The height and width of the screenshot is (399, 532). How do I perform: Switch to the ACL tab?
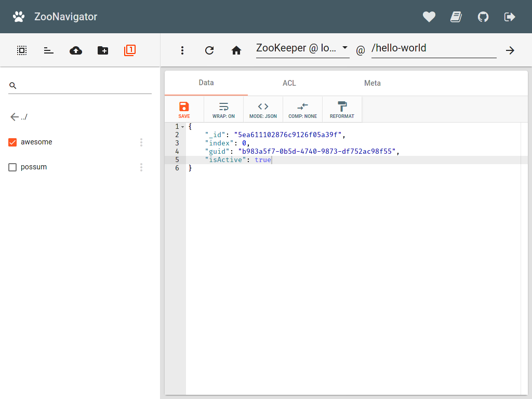(289, 83)
